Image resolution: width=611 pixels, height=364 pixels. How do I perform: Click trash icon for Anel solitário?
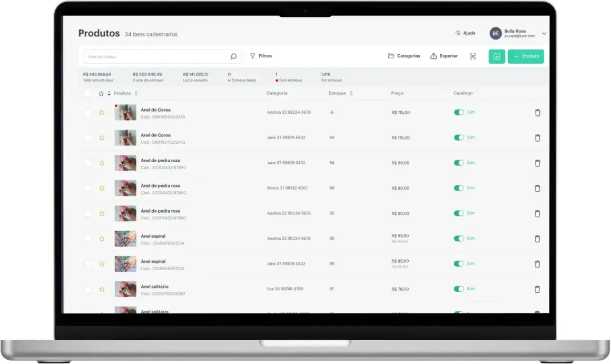(537, 289)
